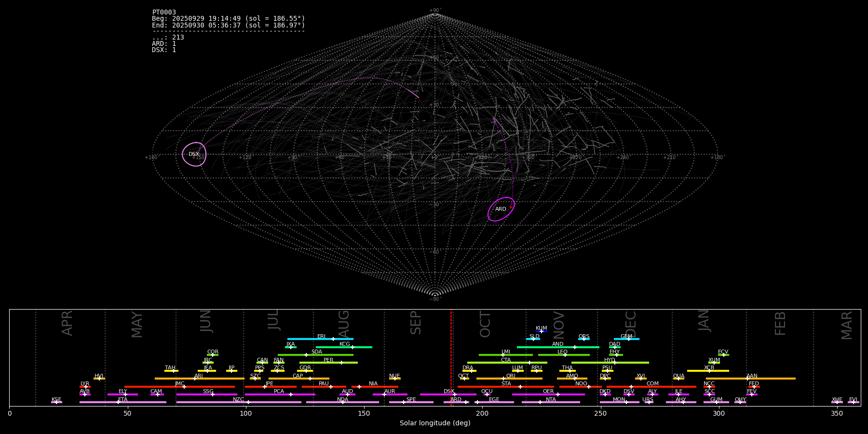The height and width of the screenshot is (434, 868).
Task: Click the AND shower bar
Action: [558, 347]
